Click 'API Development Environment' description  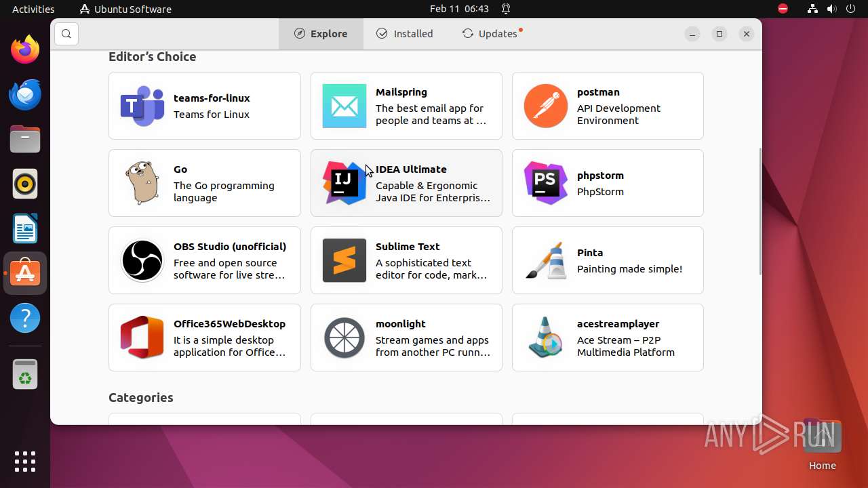tap(618, 115)
